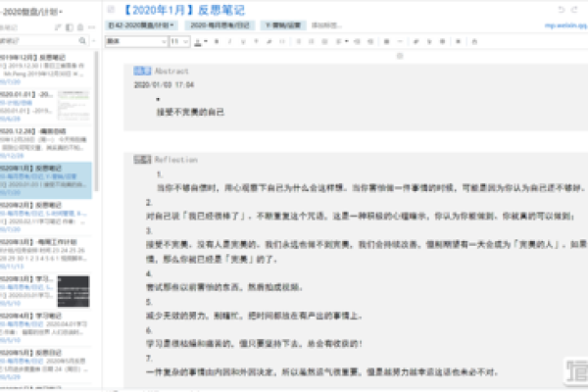This screenshot has width=588, height=392.
Task: Insert a bulleted list
Action: pyautogui.click(x=299, y=41)
